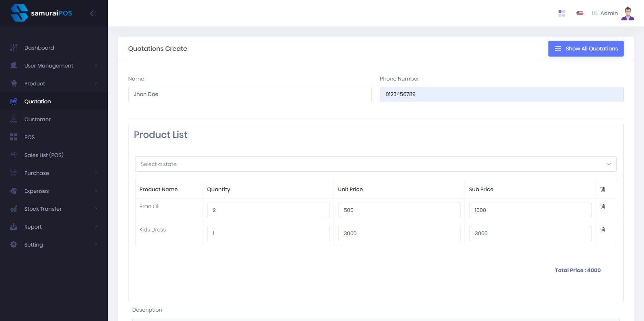Click the grid apps icon in header
The image size is (644, 321).
coord(562,13)
